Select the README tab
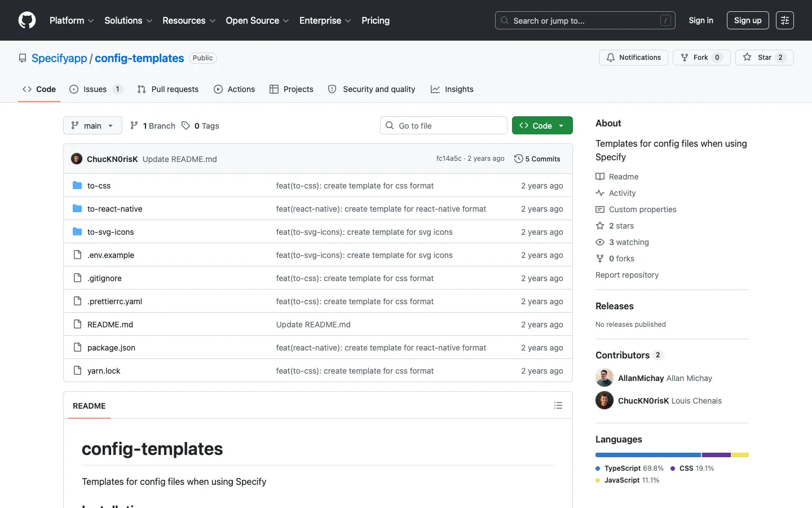 89,406
